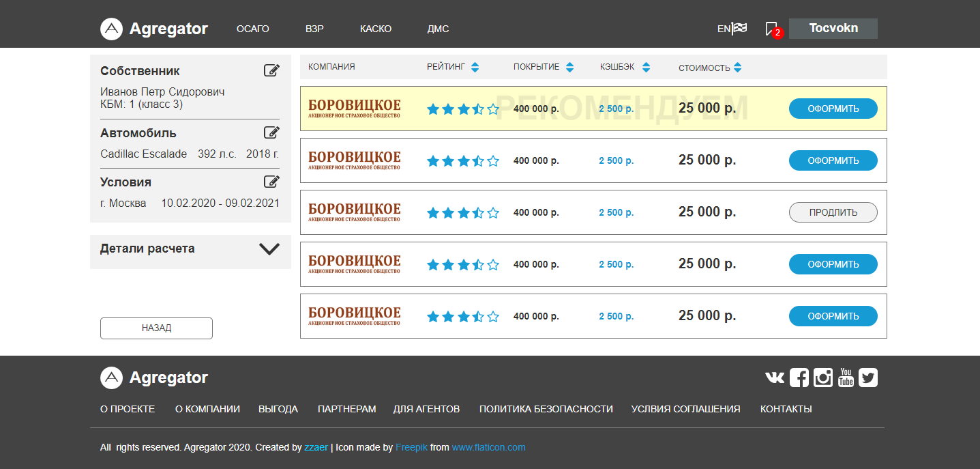Sort list by Кэшбэк column arrows
This screenshot has width=980, height=469.
pyautogui.click(x=646, y=67)
